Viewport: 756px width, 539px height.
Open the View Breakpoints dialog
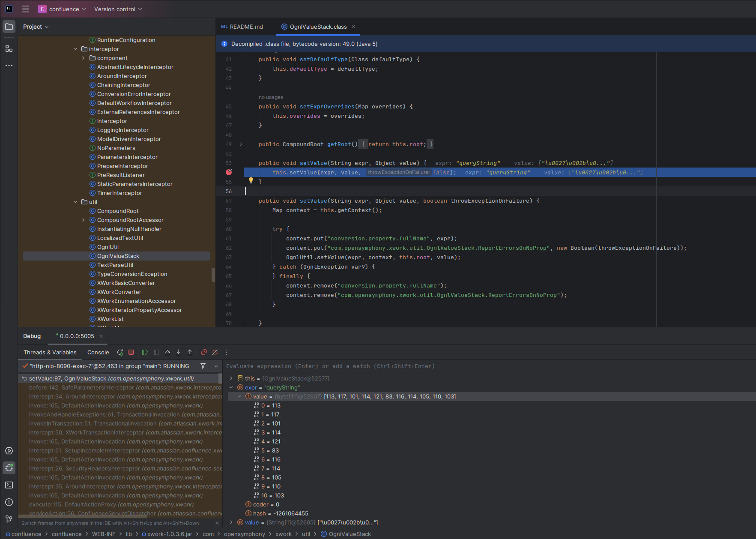204,352
